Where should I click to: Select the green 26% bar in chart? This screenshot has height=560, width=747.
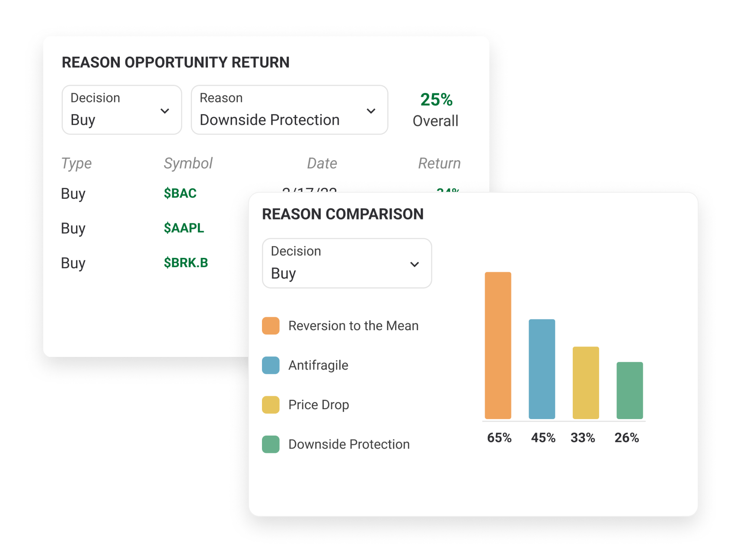(x=629, y=391)
